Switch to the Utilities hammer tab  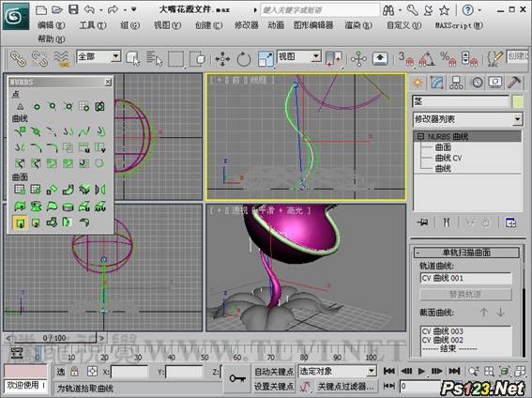click(x=514, y=83)
